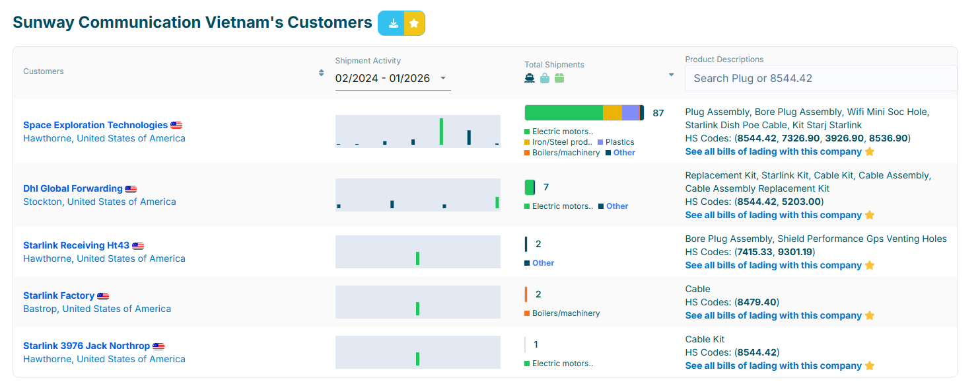The image size is (980, 388).
Task: Click the star beside Space Exploration bills link
Action: click(870, 151)
